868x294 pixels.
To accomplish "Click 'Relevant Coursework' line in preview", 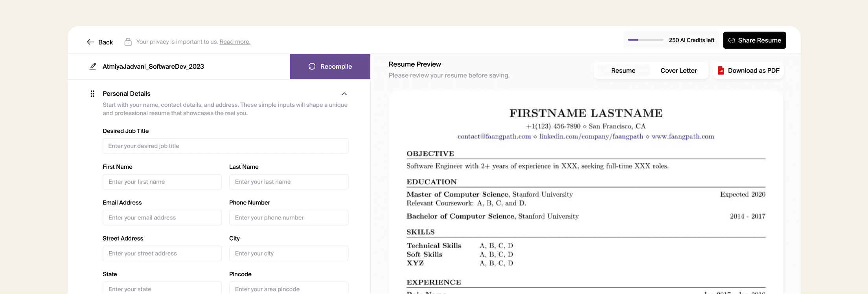I will coord(466,203).
